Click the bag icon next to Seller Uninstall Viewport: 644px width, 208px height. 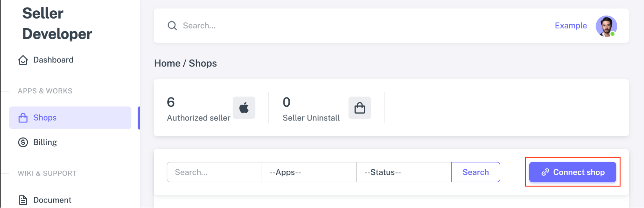pos(360,108)
